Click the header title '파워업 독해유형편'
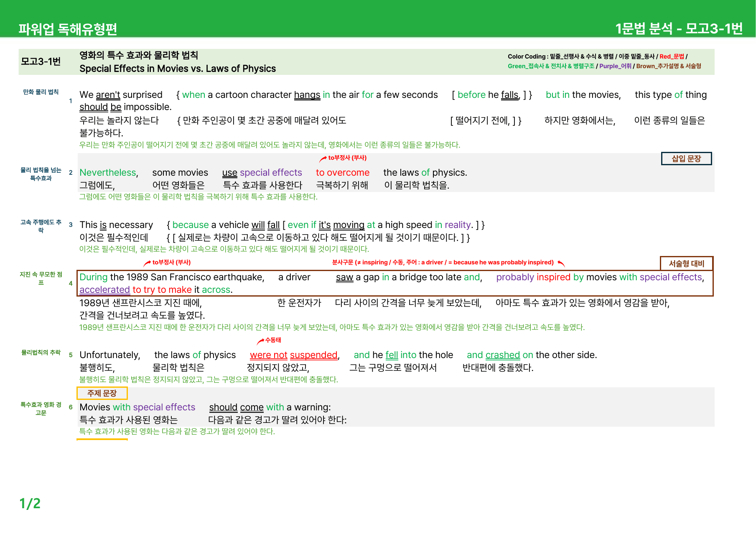 pyautogui.click(x=68, y=29)
